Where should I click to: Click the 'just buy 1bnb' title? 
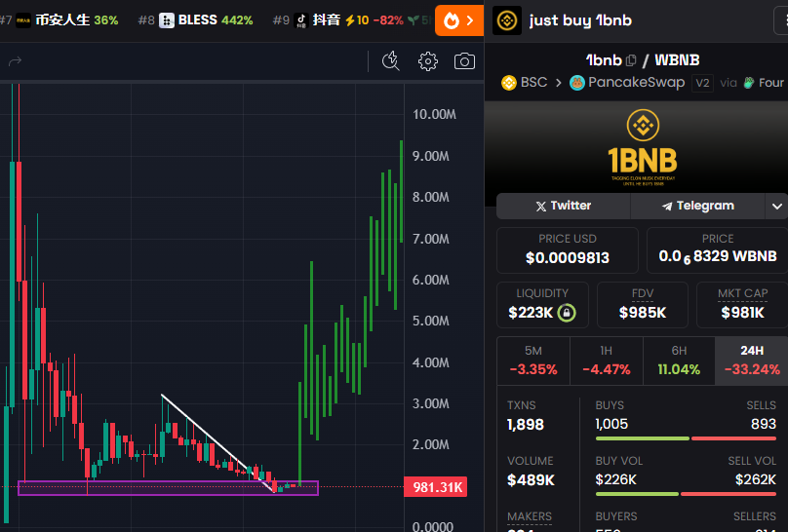point(580,20)
